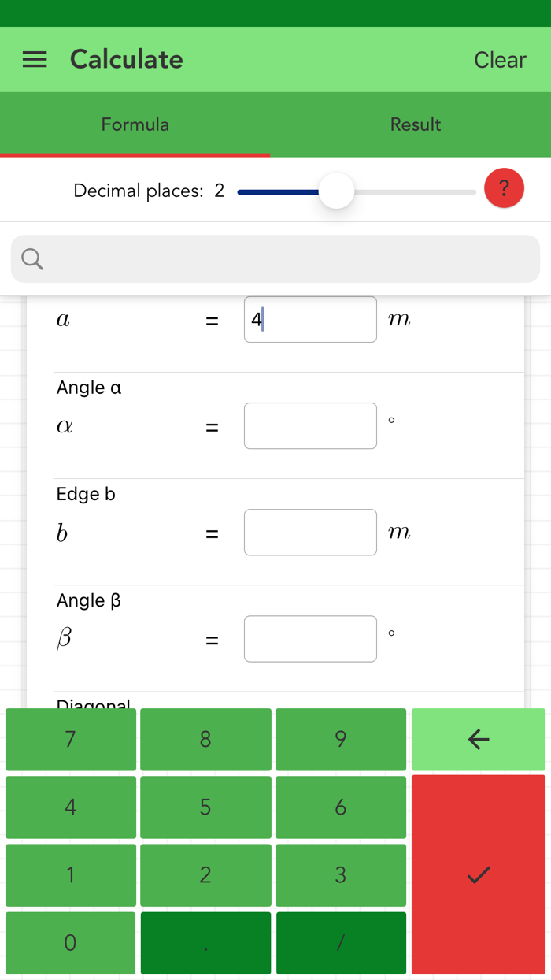
Task: Tap the search bar to enter text
Action: pyautogui.click(x=275, y=258)
